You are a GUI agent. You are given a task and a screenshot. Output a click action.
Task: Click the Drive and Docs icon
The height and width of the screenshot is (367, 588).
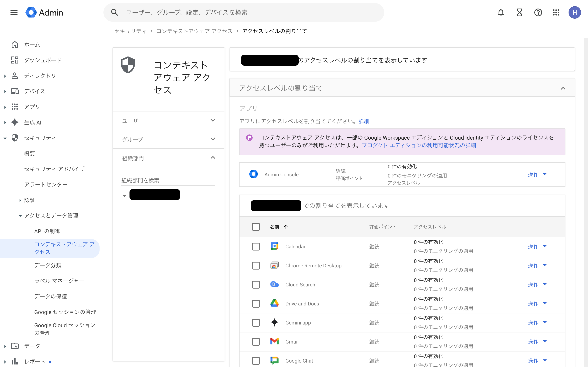click(x=274, y=303)
